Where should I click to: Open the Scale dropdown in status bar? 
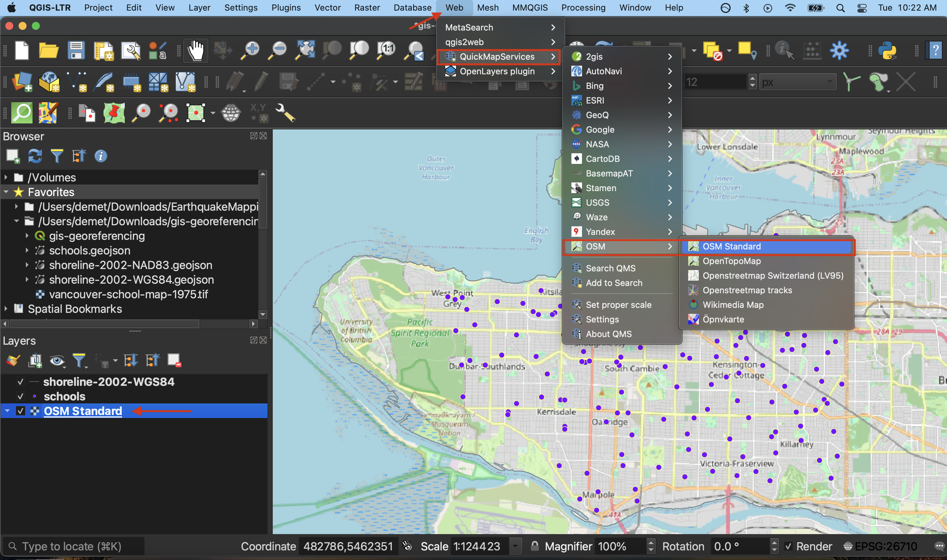[x=515, y=546]
